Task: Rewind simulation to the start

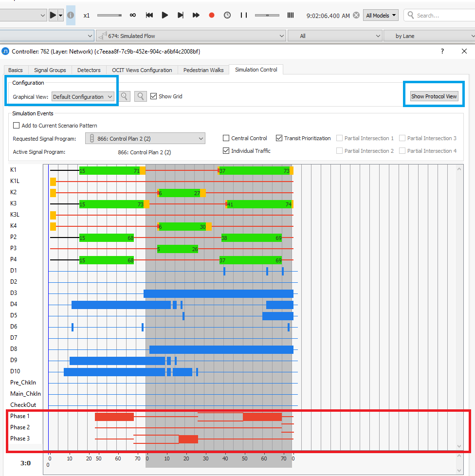Action: (149, 16)
